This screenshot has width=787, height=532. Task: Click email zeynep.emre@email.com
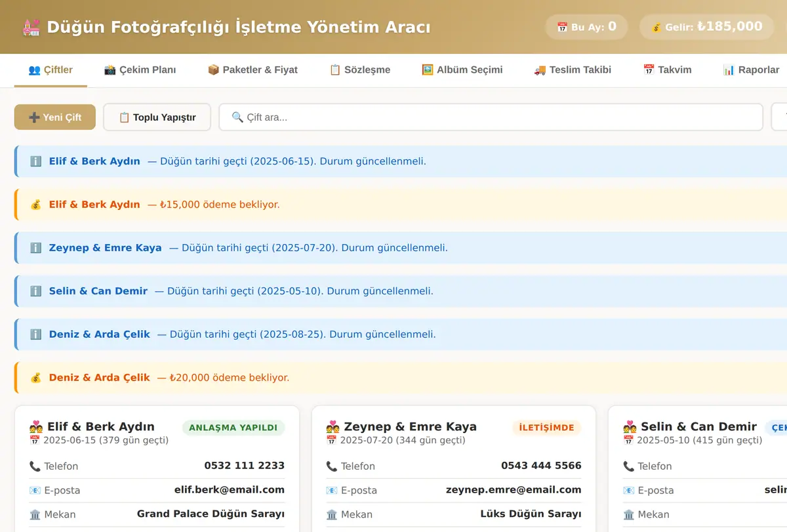514,490
